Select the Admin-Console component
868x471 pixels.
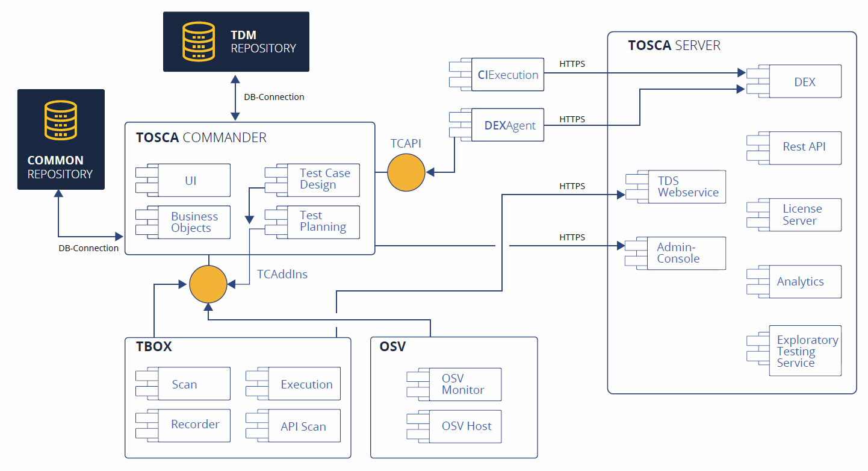click(x=675, y=253)
